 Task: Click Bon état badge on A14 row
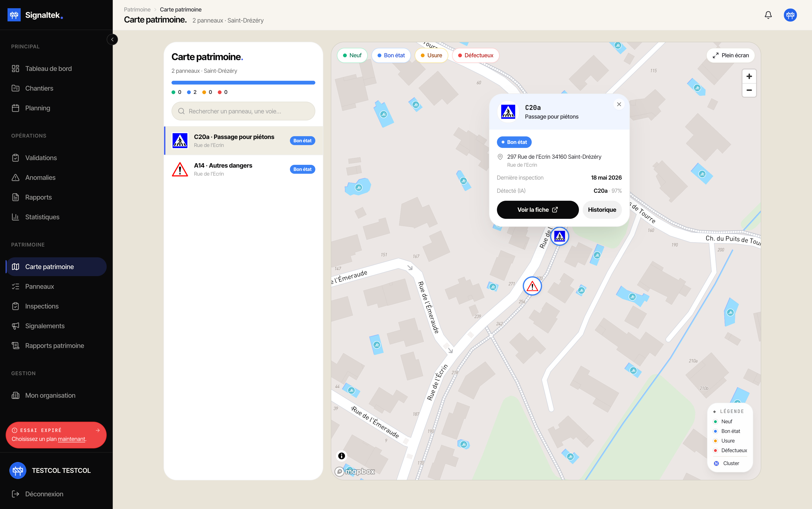tap(302, 169)
